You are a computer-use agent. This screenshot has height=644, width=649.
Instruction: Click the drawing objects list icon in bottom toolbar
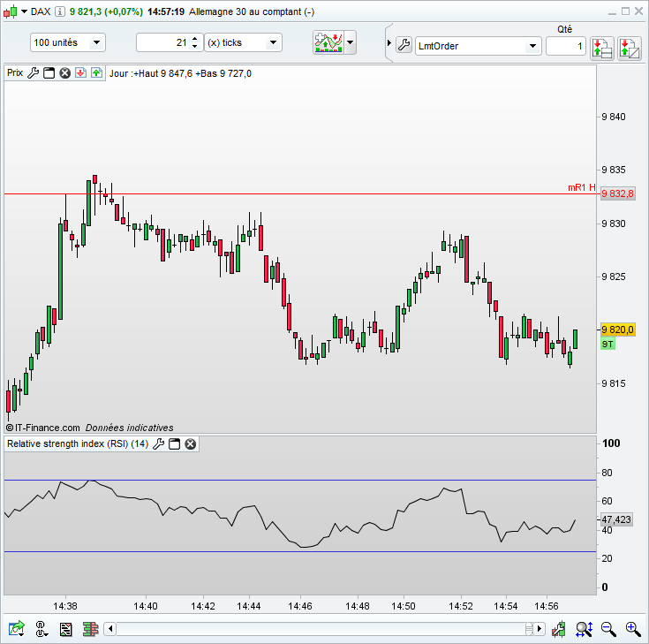coord(66,630)
